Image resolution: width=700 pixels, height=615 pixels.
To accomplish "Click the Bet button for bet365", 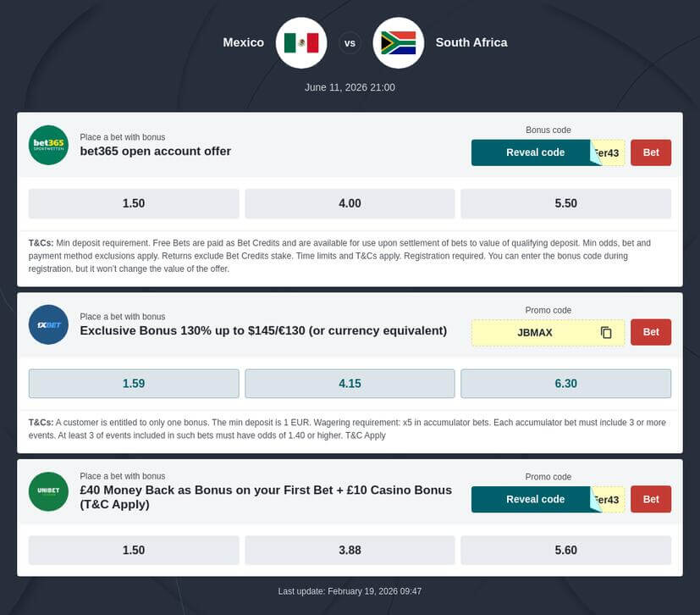I will coord(650,152).
